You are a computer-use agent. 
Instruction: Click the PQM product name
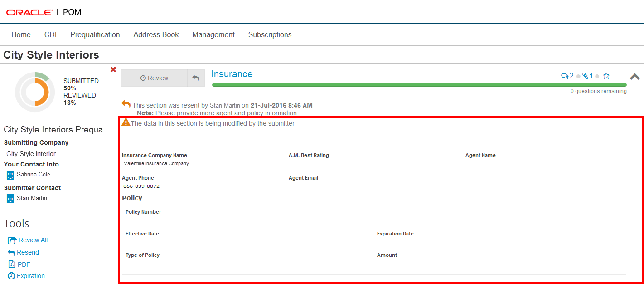[x=72, y=12]
